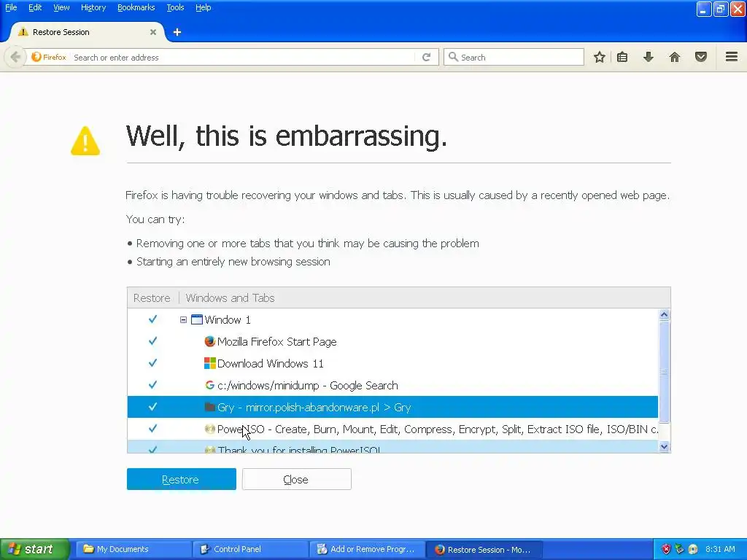Click the red shield tray icon
The image size is (747, 560).
coord(666,549)
